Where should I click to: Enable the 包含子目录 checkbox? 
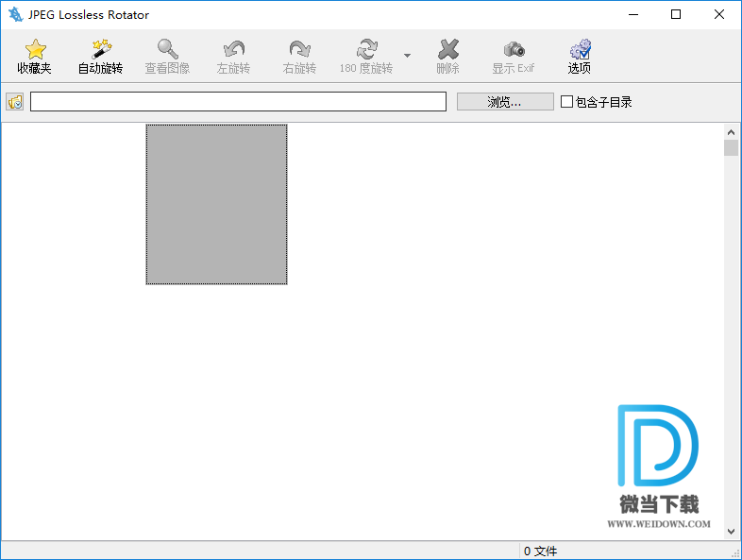tap(566, 102)
